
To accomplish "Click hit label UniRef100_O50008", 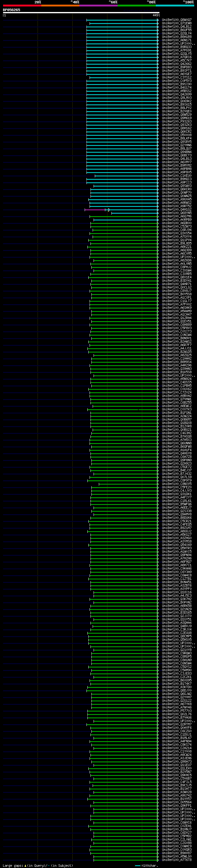I will (176, 135).
